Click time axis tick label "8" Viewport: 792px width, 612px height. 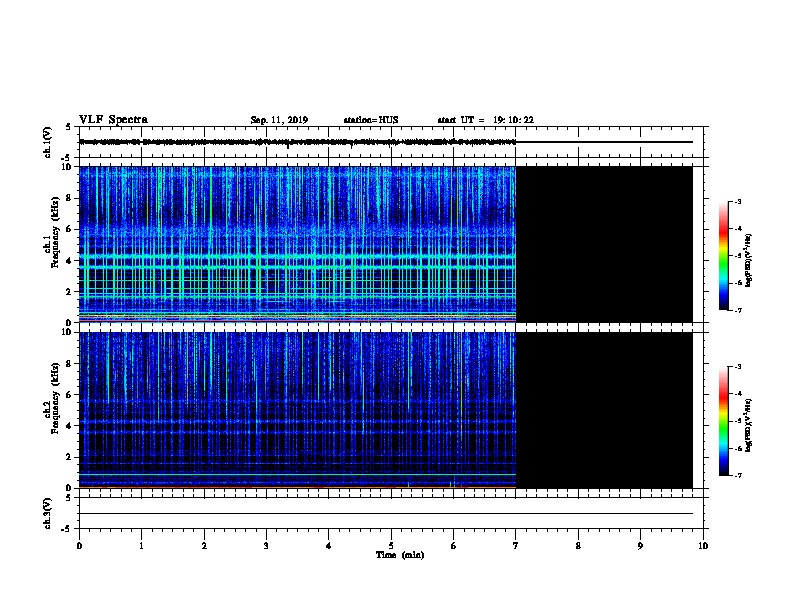(x=578, y=546)
